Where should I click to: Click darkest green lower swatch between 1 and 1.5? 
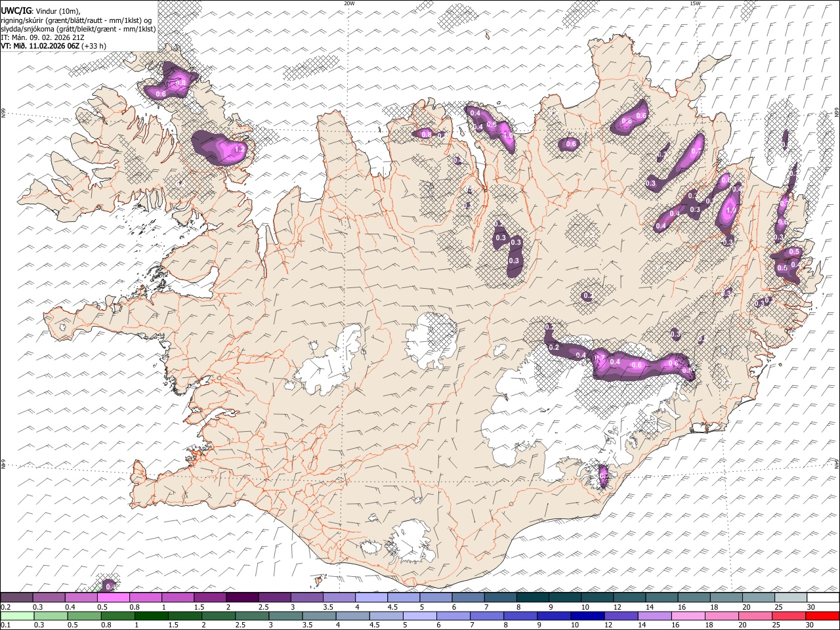(151, 616)
